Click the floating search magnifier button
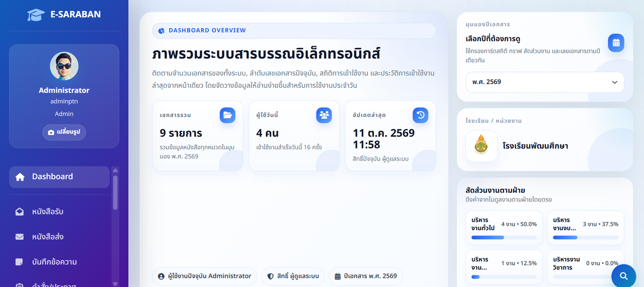Screen dimensions: 644x287 [x=624, y=276]
